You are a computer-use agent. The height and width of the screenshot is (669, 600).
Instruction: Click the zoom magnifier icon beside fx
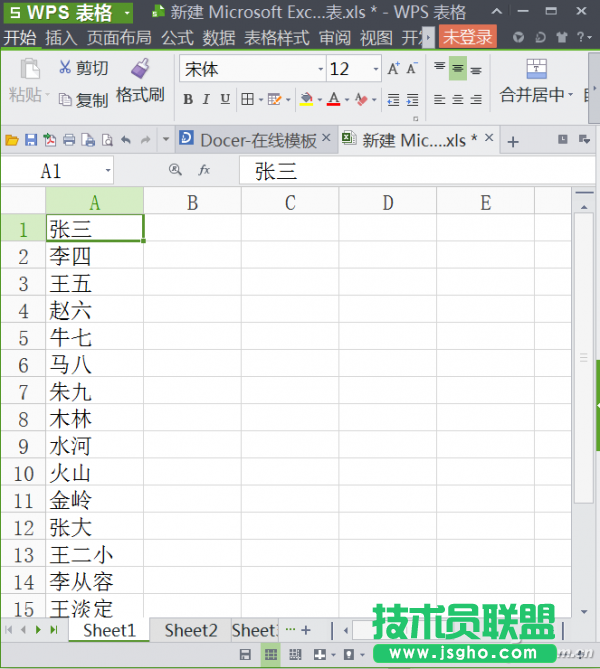coord(175,170)
